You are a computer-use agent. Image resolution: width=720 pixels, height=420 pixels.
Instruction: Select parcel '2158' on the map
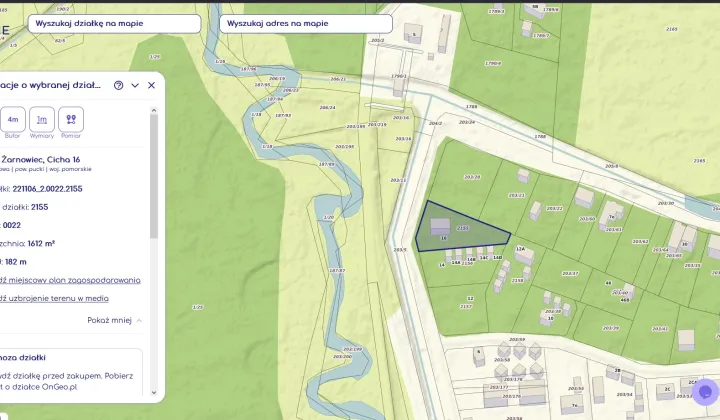(x=517, y=280)
